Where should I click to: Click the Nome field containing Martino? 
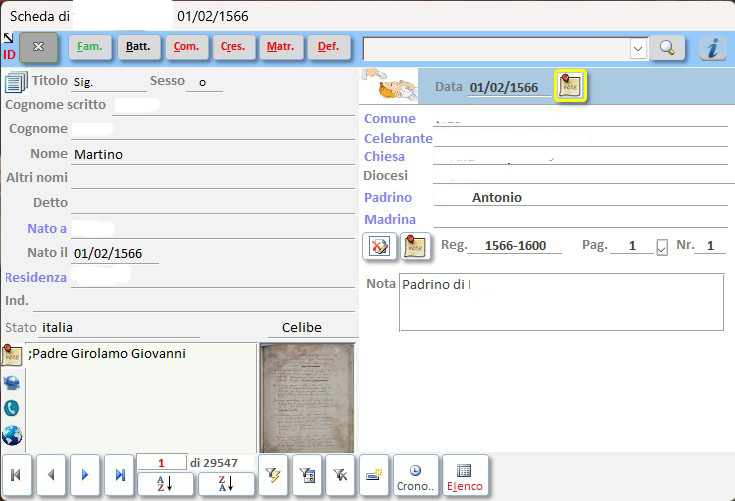click(x=213, y=155)
